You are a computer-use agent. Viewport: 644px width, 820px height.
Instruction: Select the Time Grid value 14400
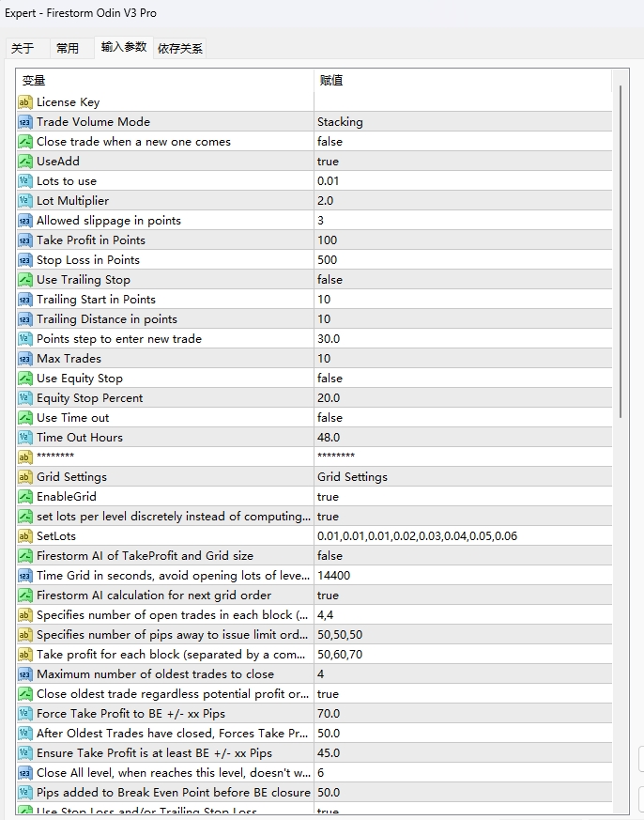click(x=463, y=575)
